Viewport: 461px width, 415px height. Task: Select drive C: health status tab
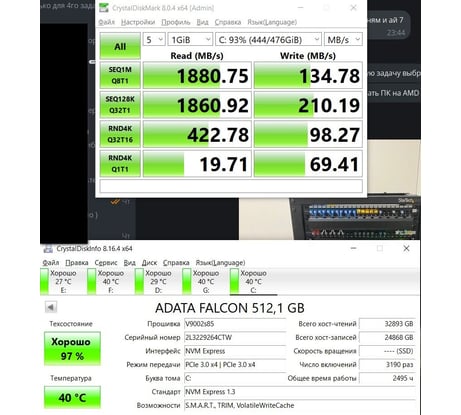click(x=253, y=282)
